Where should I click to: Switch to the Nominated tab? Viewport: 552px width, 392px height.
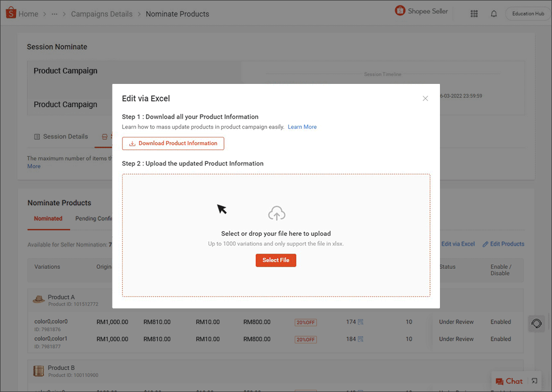[x=48, y=218]
